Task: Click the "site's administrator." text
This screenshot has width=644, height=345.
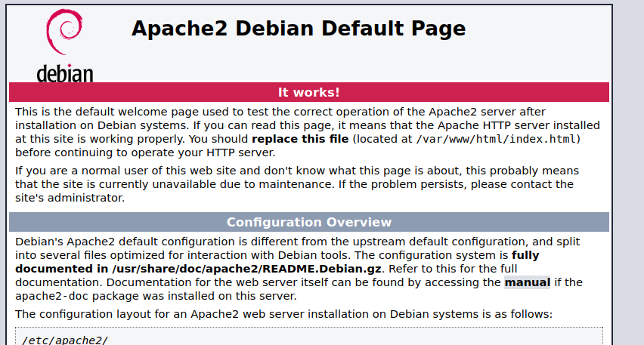Action: (70, 198)
